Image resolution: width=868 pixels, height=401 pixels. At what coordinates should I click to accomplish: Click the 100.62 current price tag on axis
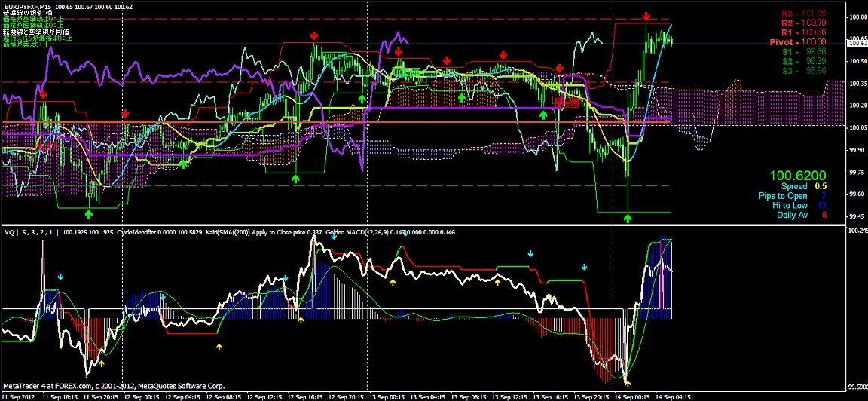[857, 43]
